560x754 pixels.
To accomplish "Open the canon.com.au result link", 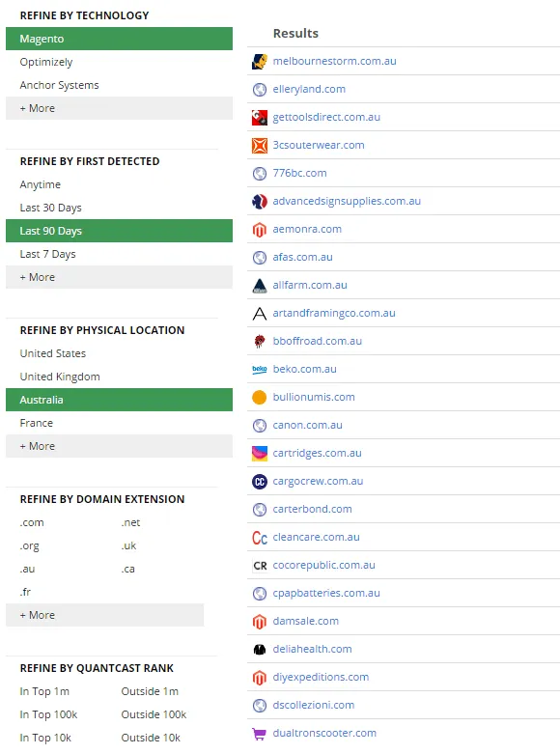I will pyautogui.click(x=307, y=425).
